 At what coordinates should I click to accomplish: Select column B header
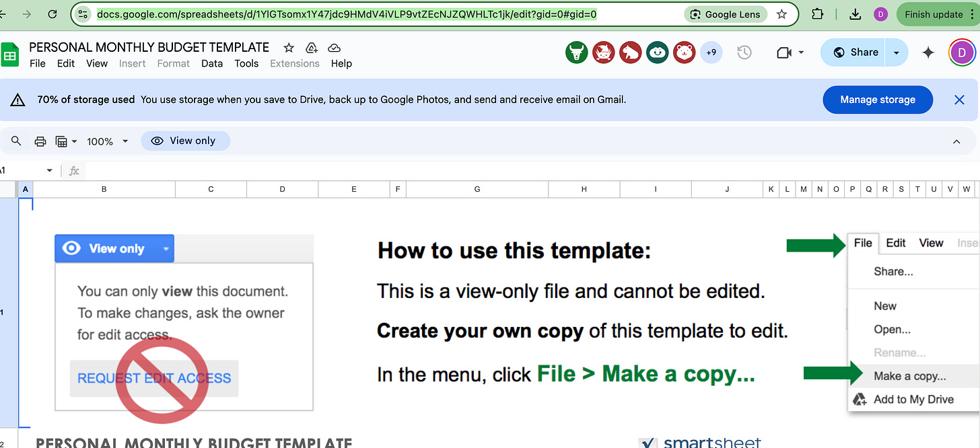104,190
